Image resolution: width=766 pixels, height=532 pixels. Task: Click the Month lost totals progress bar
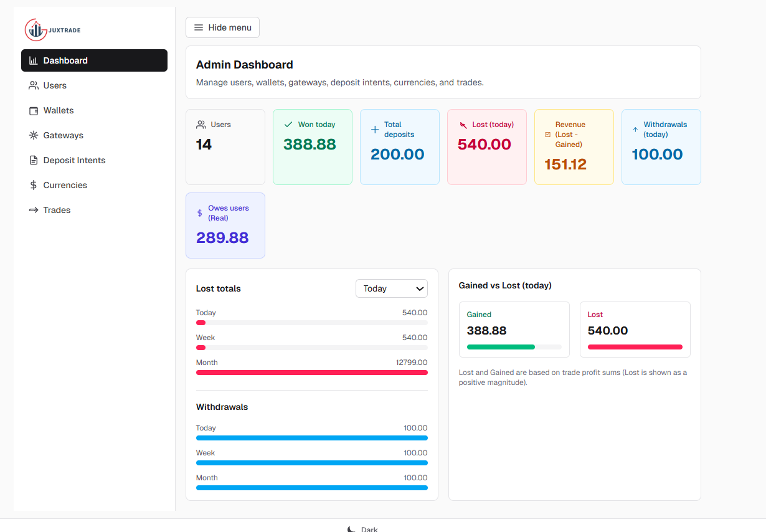(311, 373)
